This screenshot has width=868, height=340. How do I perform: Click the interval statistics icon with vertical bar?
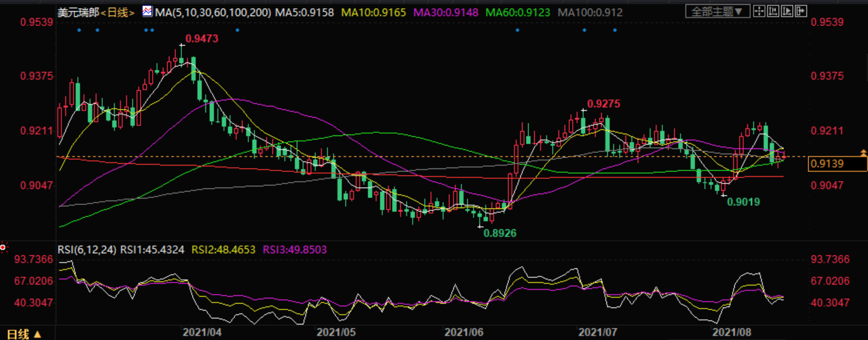click(773, 11)
